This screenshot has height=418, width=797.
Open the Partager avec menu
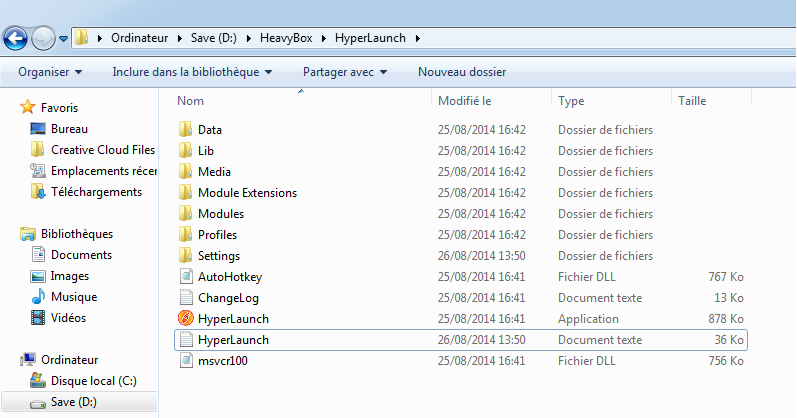point(345,72)
